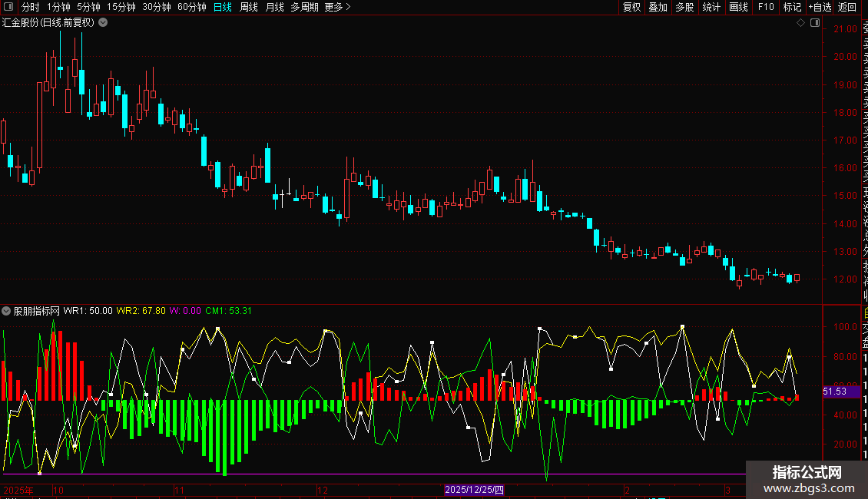
Task: Open 叠加 overlay comparison tool
Action: (x=658, y=7)
